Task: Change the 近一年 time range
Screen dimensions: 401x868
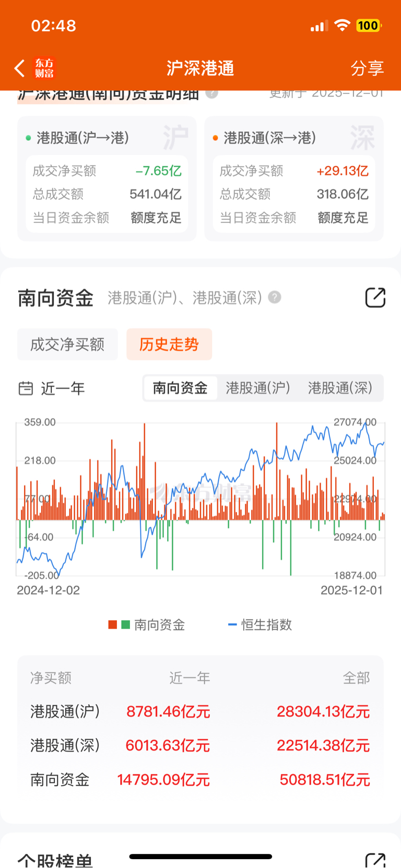Action: [63, 388]
